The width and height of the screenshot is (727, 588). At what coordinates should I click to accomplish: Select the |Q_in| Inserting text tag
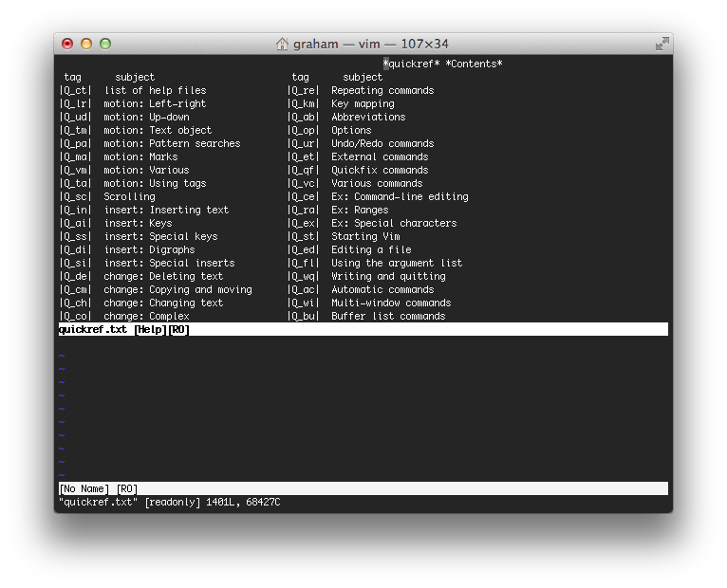pos(76,211)
